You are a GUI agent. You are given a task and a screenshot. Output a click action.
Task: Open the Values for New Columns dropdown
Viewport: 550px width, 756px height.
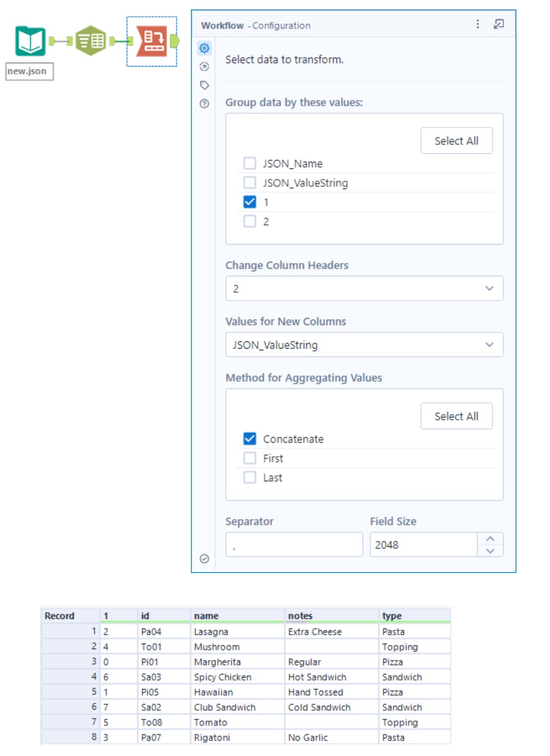tap(364, 345)
